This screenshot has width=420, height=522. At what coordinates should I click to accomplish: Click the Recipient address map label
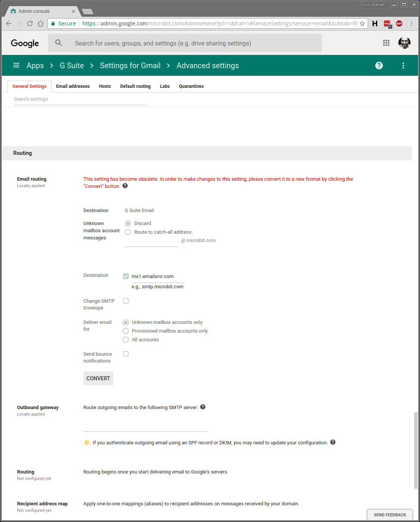pyautogui.click(x=42, y=504)
